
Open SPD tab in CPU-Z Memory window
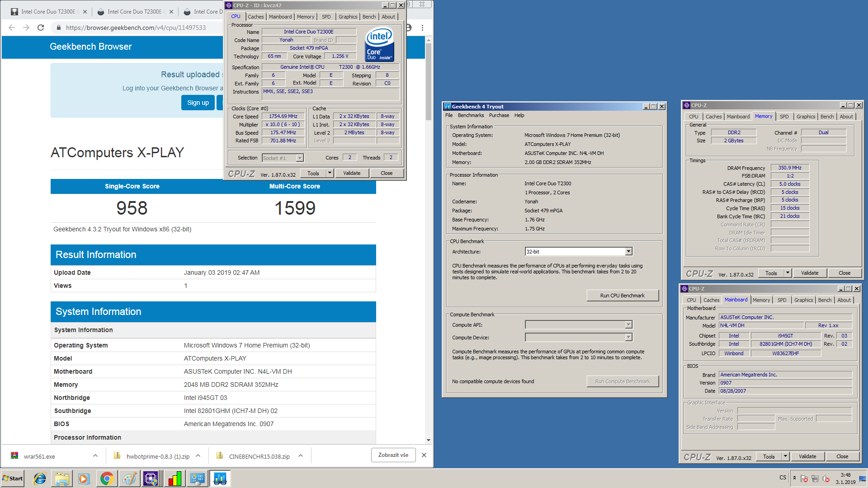tap(784, 117)
